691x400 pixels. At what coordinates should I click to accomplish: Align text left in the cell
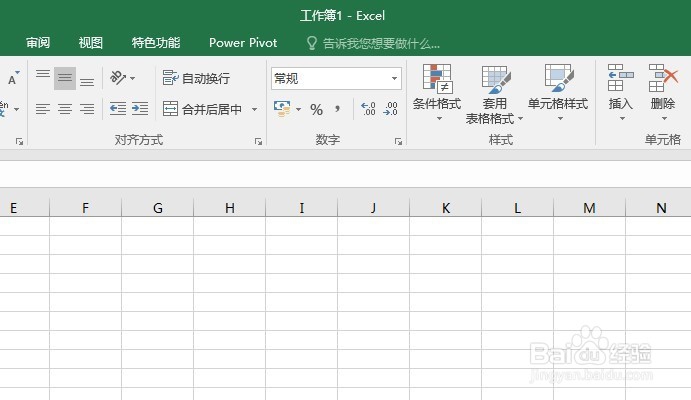(43, 109)
